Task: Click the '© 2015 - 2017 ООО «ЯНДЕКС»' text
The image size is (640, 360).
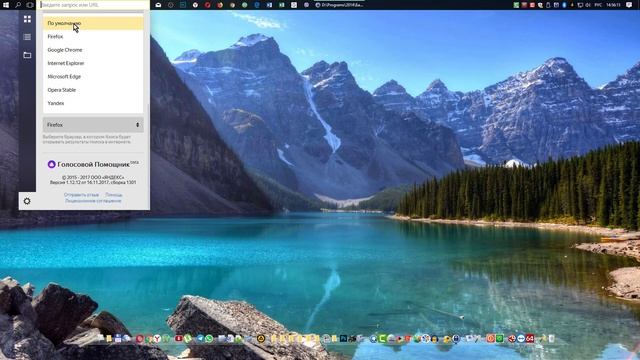Action: click(x=93, y=178)
